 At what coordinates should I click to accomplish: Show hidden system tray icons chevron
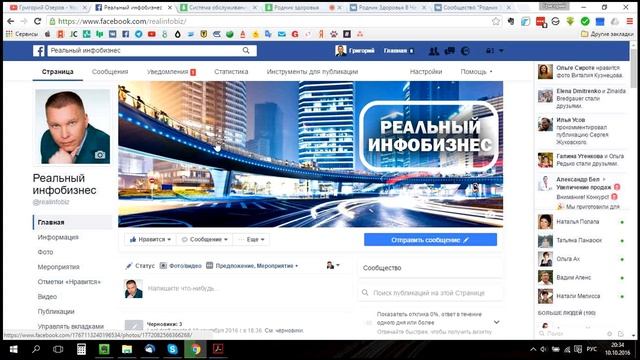click(533, 349)
